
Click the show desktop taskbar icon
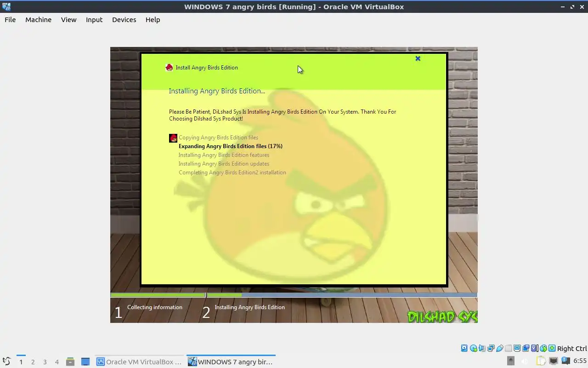(x=85, y=362)
